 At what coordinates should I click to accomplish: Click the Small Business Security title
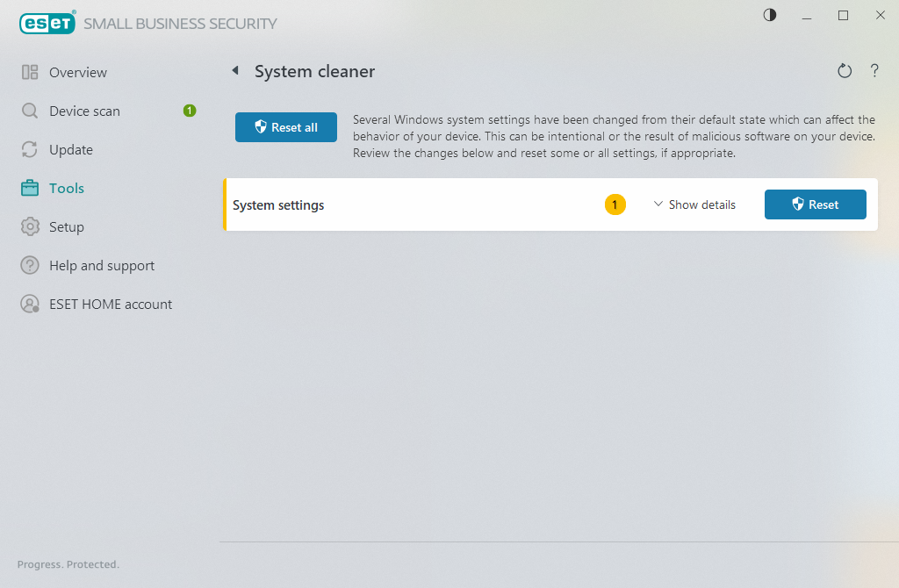point(180,24)
